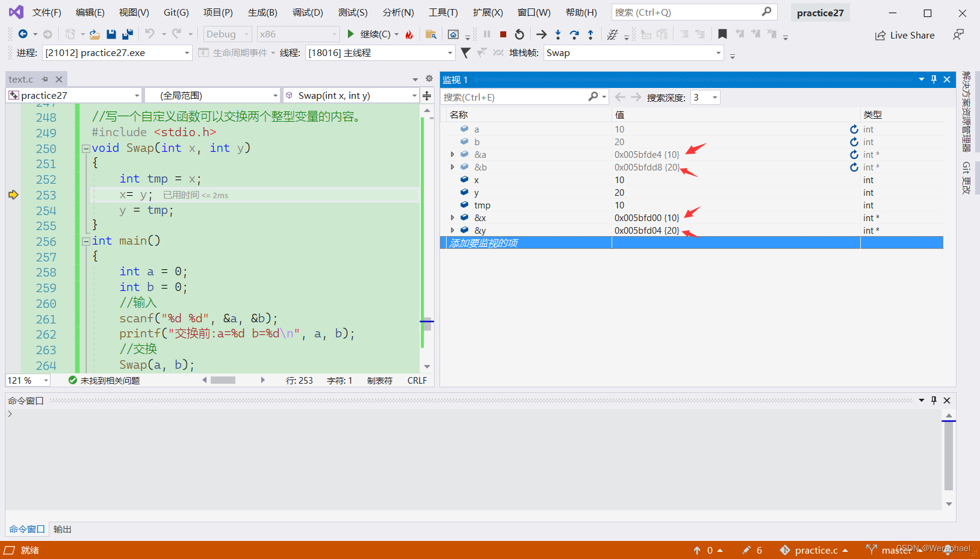This screenshot has width=980, height=559.
Task: Restart the debug session
Action: point(519,34)
